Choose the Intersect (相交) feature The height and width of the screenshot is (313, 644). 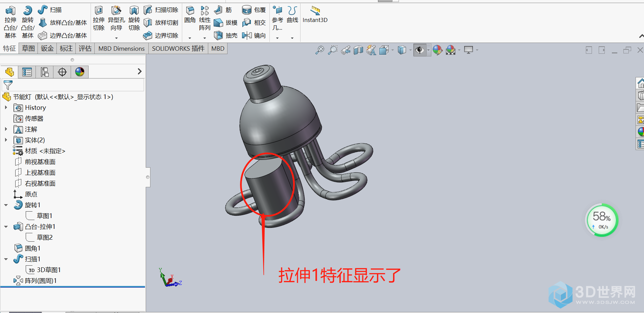(x=254, y=23)
